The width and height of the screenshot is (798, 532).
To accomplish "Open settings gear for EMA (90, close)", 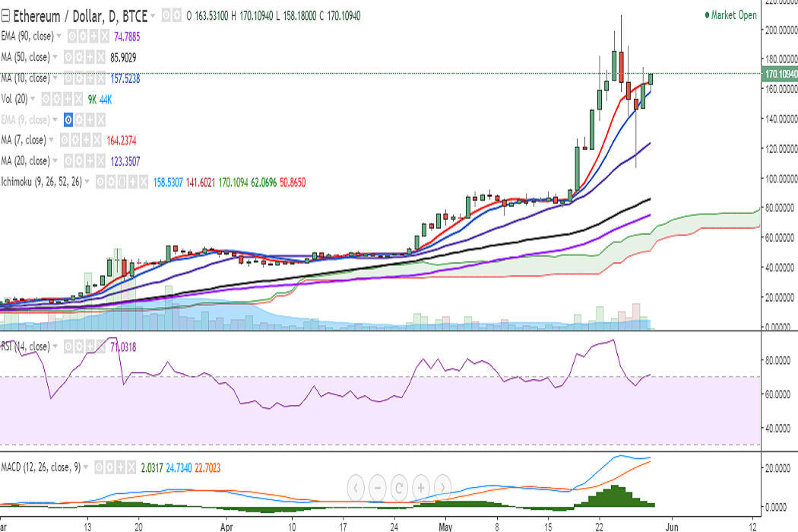I will [x=83, y=36].
